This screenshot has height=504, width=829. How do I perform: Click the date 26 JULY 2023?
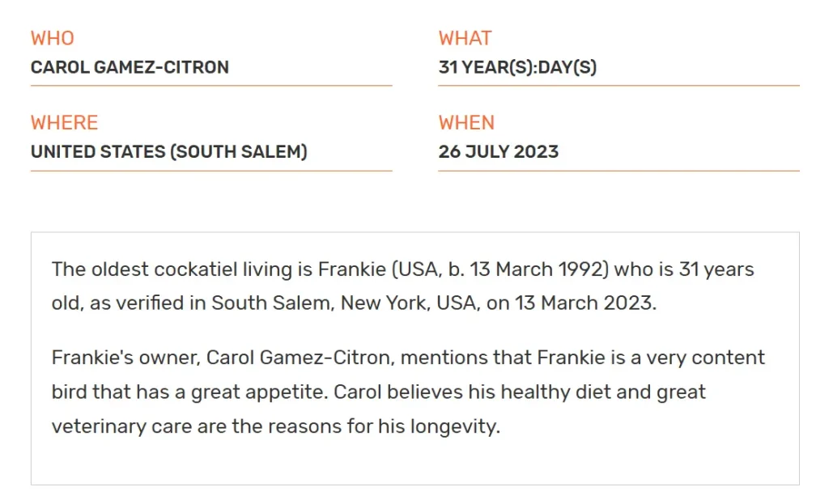click(498, 151)
